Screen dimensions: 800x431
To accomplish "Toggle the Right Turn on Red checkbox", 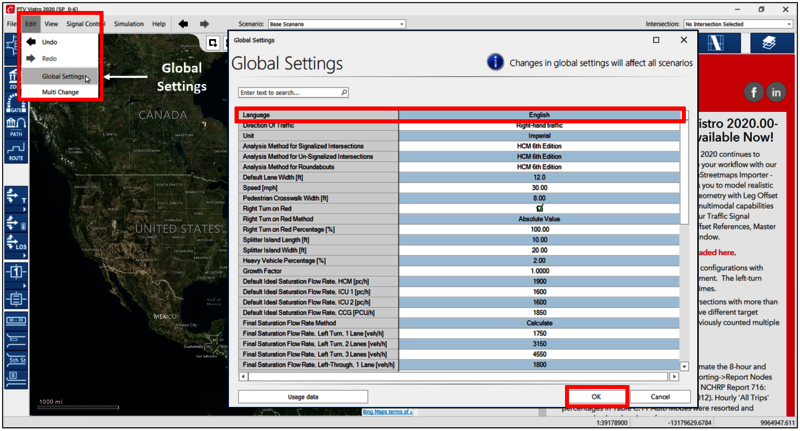I will [540, 208].
